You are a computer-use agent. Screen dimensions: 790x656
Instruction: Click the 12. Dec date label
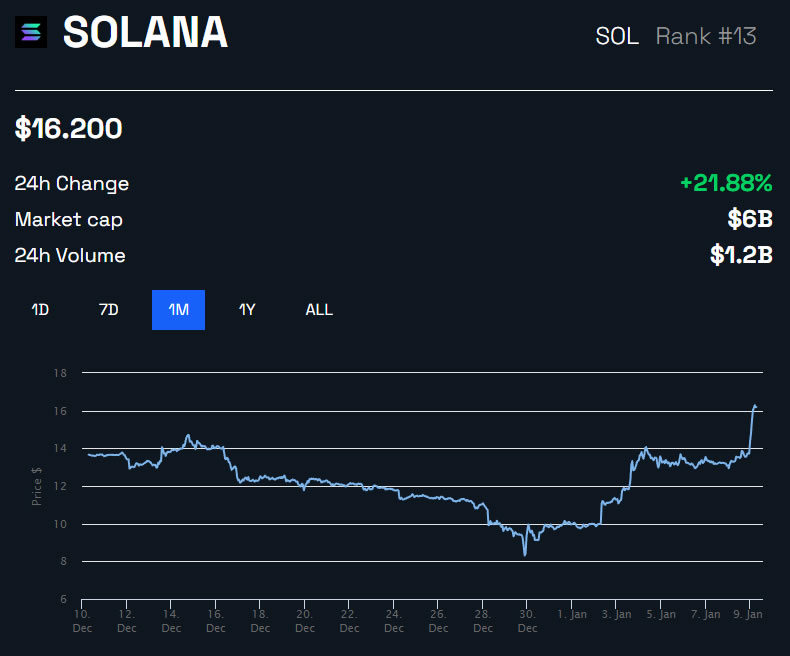click(x=126, y=621)
